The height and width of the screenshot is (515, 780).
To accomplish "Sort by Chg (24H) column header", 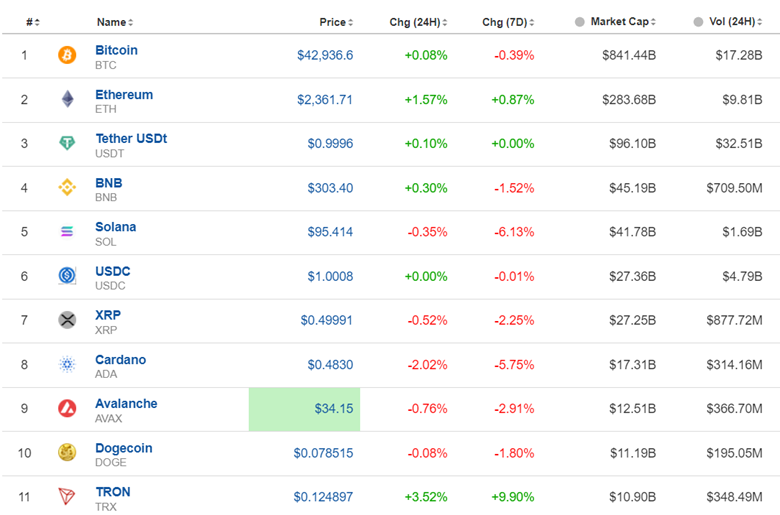I will pyautogui.click(x=417, y=22).
